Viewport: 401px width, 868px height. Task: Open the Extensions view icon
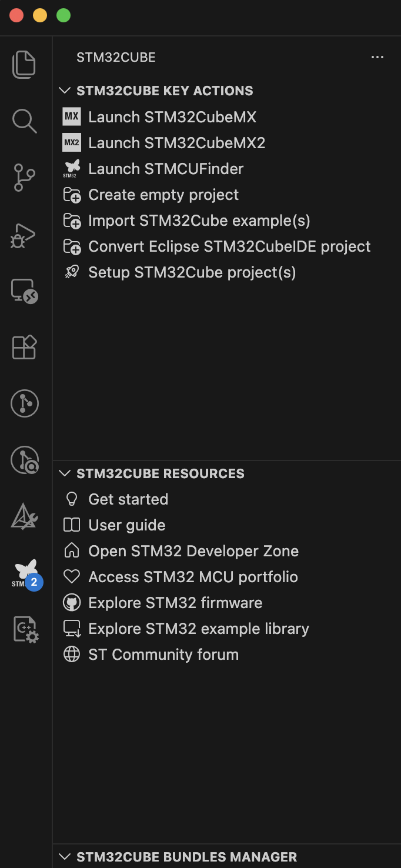(x=25, y=348)
